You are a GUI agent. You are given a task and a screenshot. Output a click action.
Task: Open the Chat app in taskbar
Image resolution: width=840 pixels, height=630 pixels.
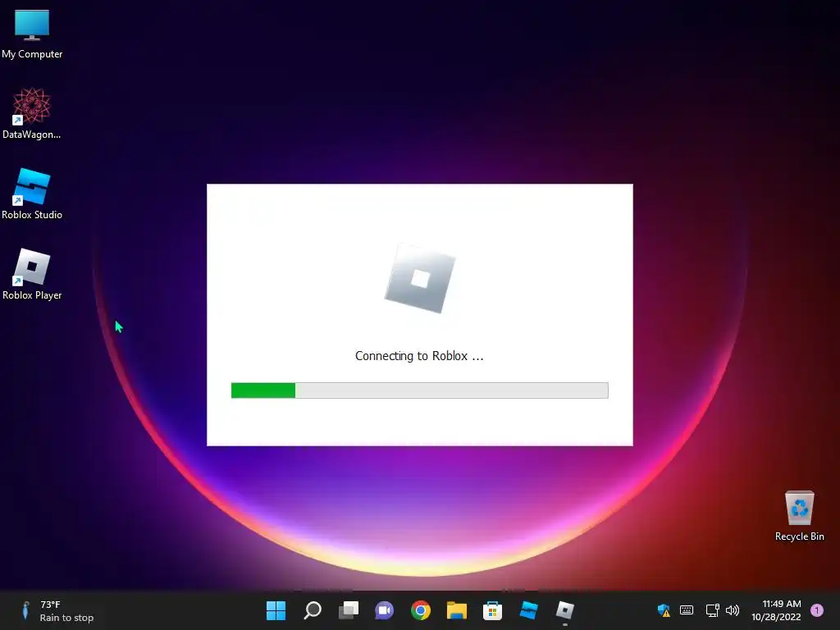pyautogui.click(x=384, y=610)
